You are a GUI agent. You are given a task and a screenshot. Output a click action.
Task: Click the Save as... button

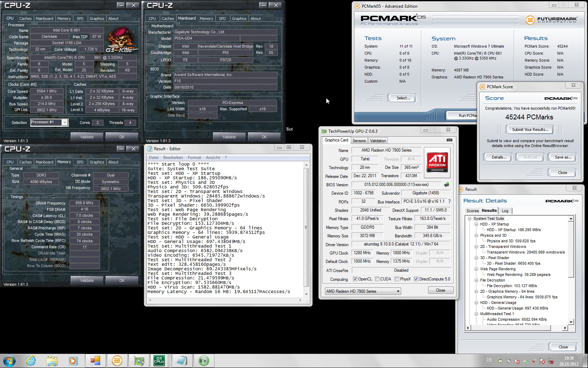pos(563,157)
